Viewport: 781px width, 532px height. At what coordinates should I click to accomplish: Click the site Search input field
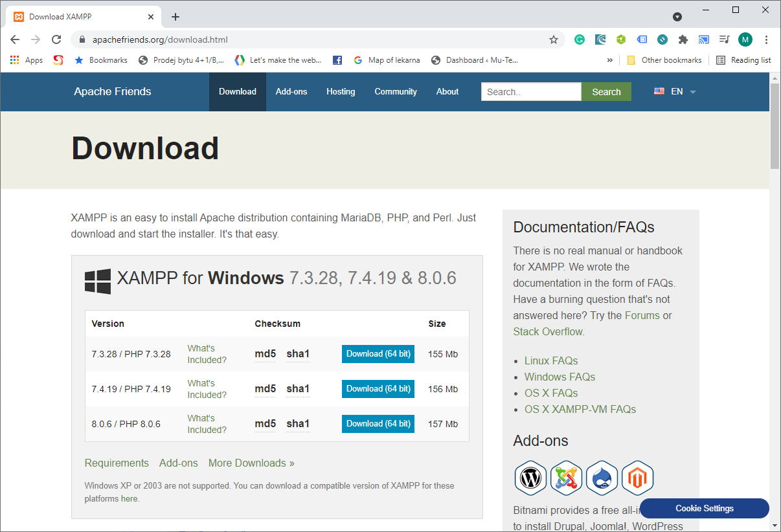531,92
